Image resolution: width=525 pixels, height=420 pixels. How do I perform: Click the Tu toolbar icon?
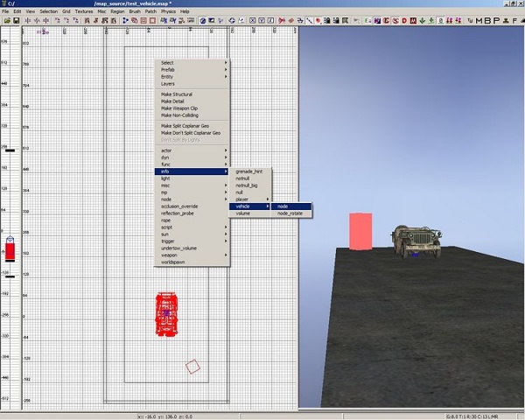tap(469, 20)
